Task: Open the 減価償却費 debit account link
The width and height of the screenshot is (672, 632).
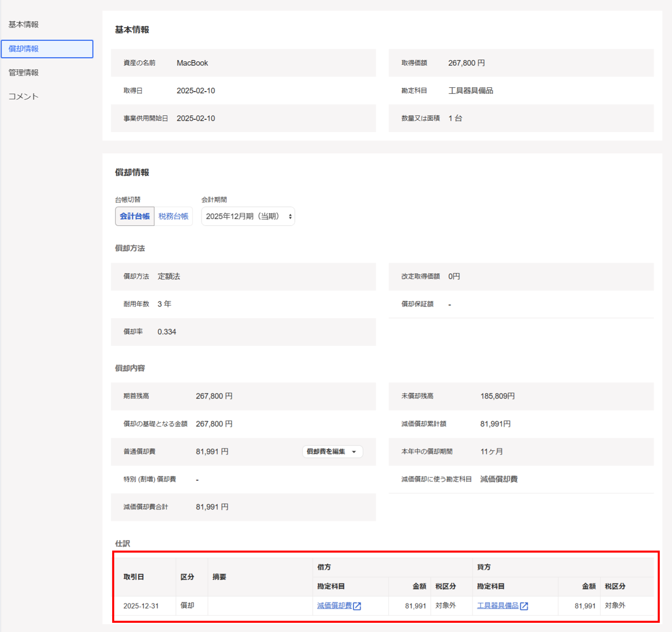Action: click(334, 605)
